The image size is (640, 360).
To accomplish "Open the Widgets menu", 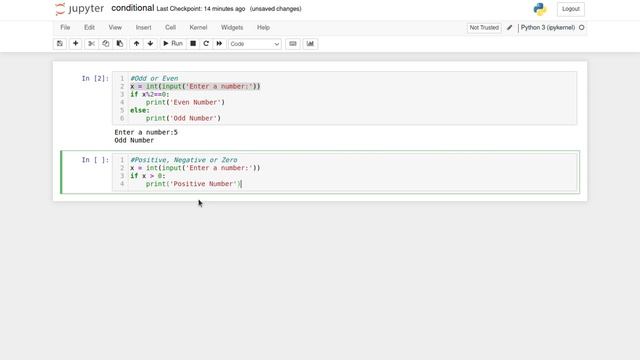I will pos(232,27).
